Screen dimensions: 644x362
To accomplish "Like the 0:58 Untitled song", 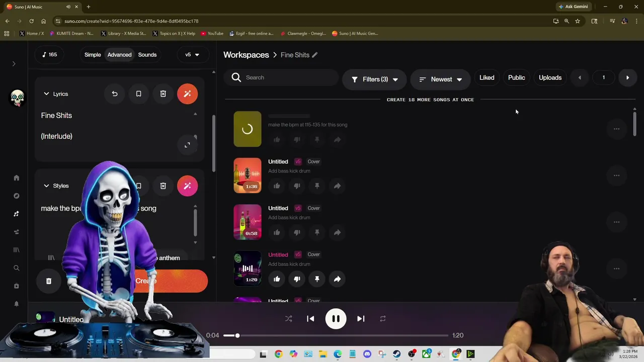I will pos(277,232).
